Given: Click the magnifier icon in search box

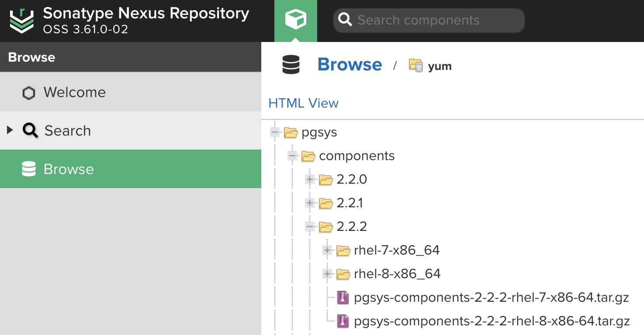Looking at the screenshot, I should [345, 20].
